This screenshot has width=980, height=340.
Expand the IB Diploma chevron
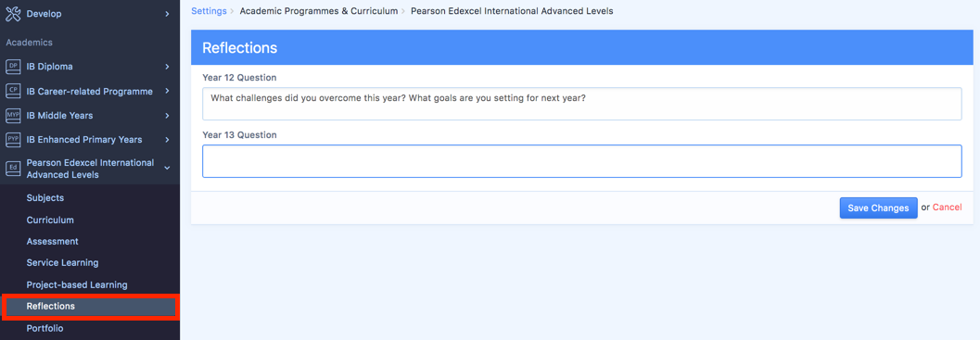click(167, 67)
